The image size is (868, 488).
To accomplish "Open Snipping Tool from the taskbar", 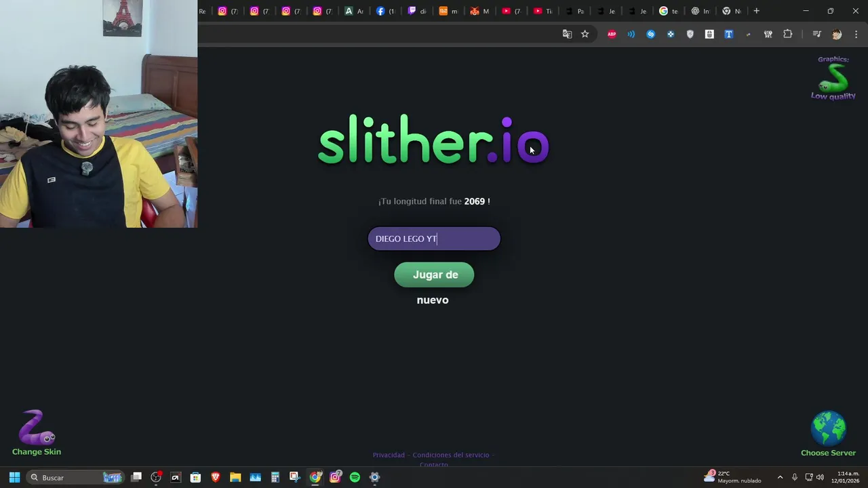I will 294,477.
